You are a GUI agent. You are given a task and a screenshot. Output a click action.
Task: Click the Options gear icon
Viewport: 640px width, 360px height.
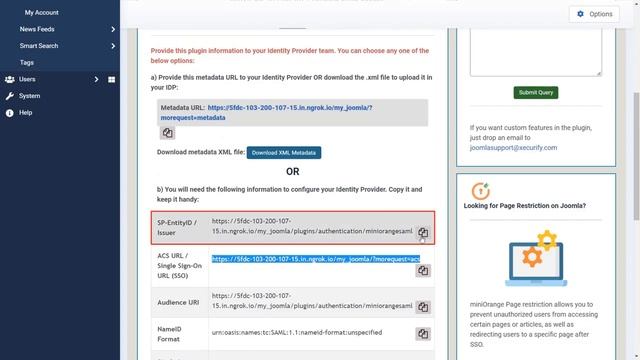[x=580, y=14]
